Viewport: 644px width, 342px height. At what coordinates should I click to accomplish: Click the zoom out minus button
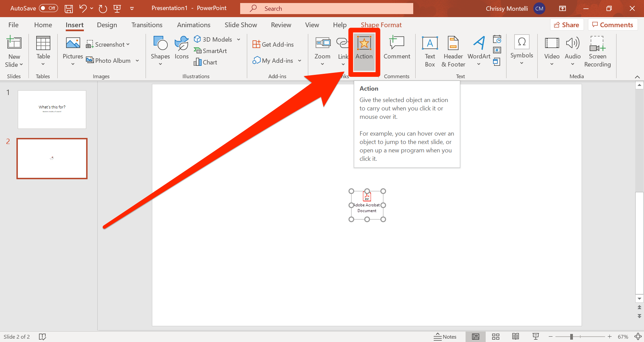coord(551,337)
